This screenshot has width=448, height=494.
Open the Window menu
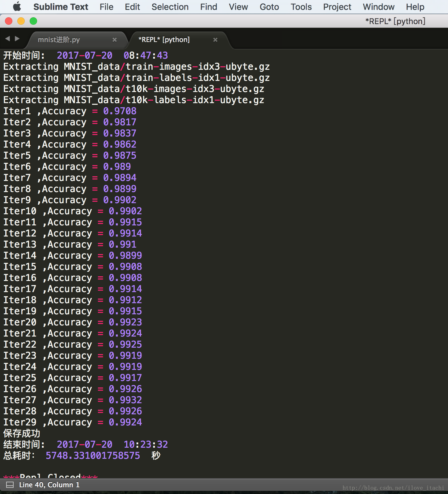click(x=378, y=7)
